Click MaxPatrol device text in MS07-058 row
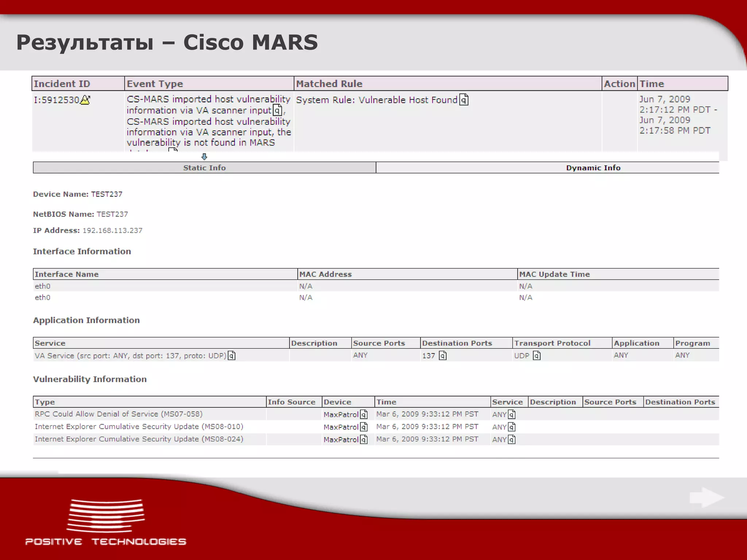Viewport: 747px width, 560px height. (x=341, y=415)
